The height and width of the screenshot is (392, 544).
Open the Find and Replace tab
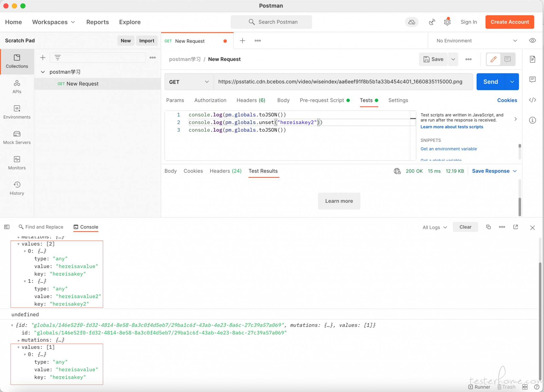click(x=41, y=227)
